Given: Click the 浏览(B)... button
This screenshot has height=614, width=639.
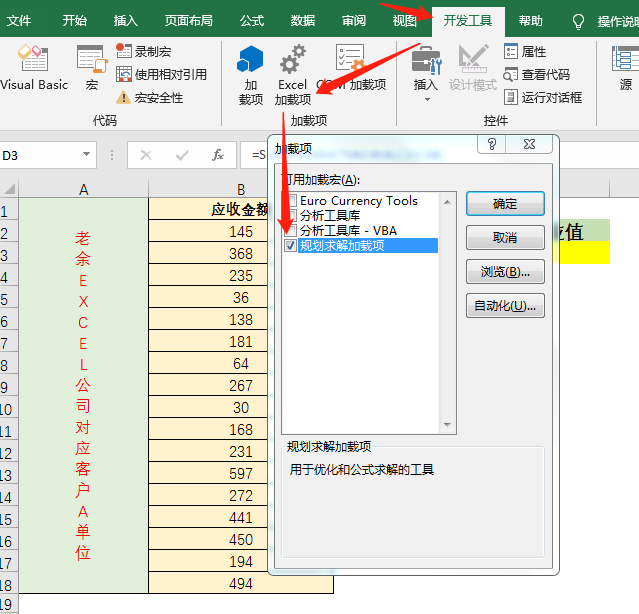Looking at the screenshot, I should tap(505, 271).
